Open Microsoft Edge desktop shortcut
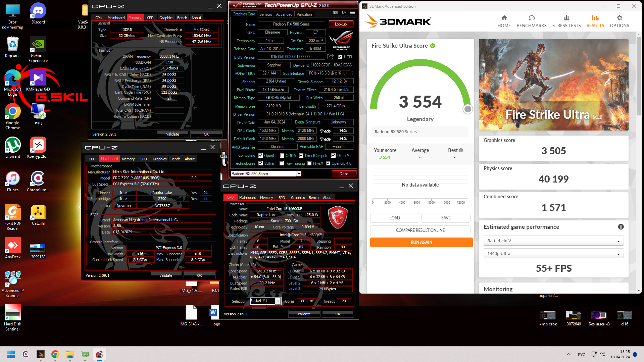This screenshot has width=644, height=362. click(x=12, y=83)
